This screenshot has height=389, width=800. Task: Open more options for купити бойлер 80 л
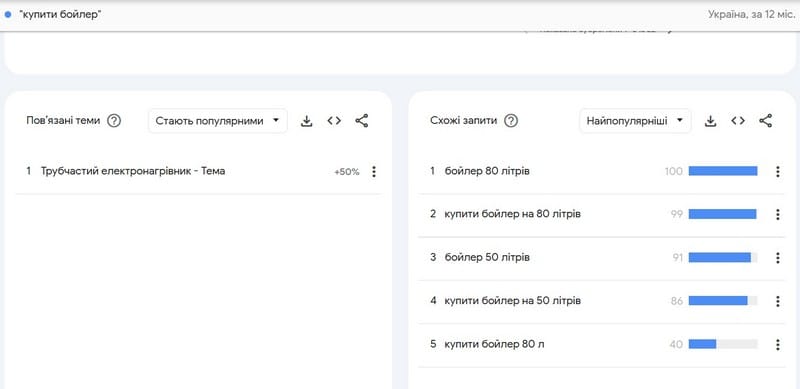click(778, 345)
